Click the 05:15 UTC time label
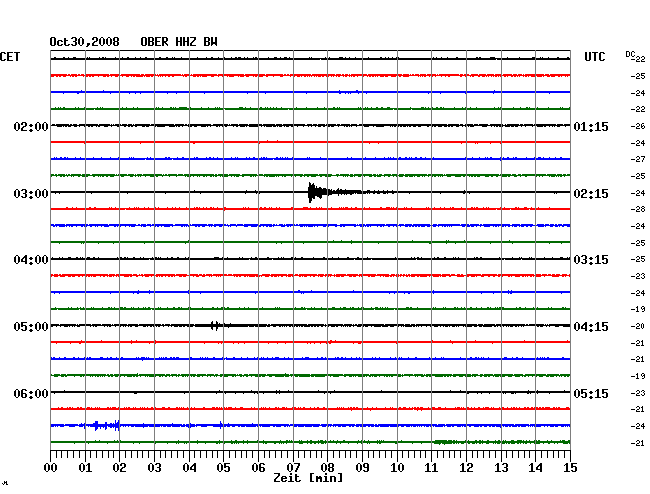The height and width of the screenshot is (494, 650). [x=591, y=393]
